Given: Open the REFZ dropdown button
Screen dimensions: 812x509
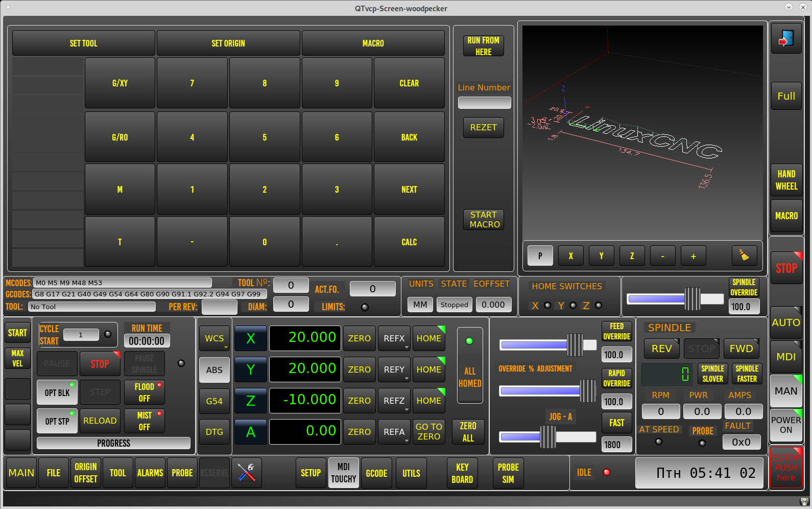Looking at the screenshot, I should 394,401.
